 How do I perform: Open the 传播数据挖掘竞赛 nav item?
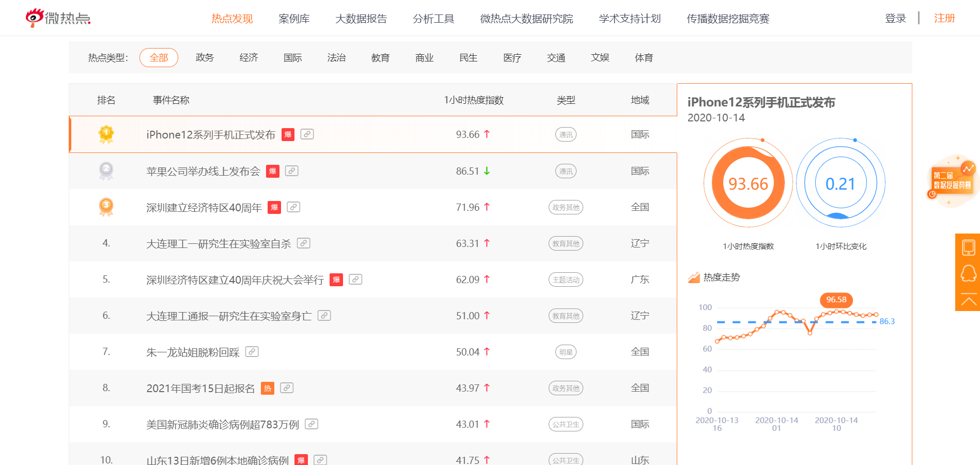point(728,19)
